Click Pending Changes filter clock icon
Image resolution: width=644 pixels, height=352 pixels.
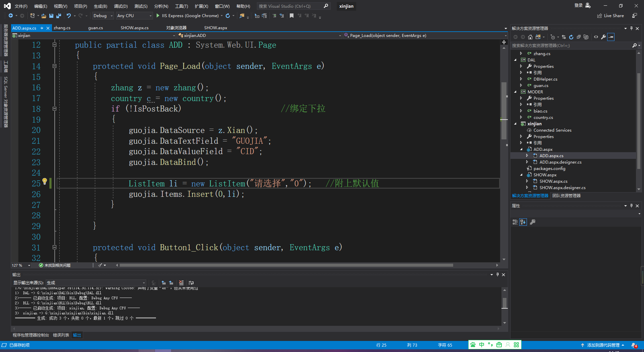click(x=553, y=37)
